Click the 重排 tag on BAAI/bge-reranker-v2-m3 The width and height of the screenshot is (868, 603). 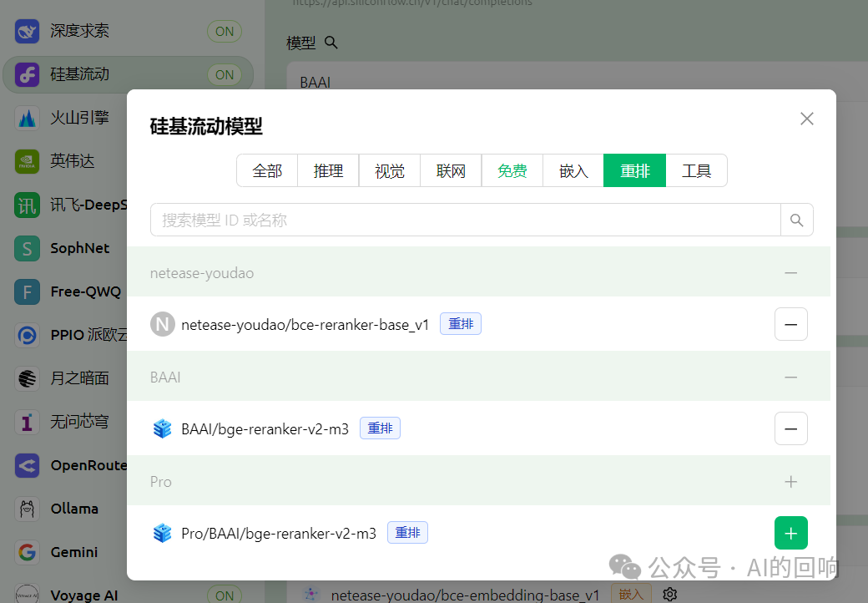(381, 428)
